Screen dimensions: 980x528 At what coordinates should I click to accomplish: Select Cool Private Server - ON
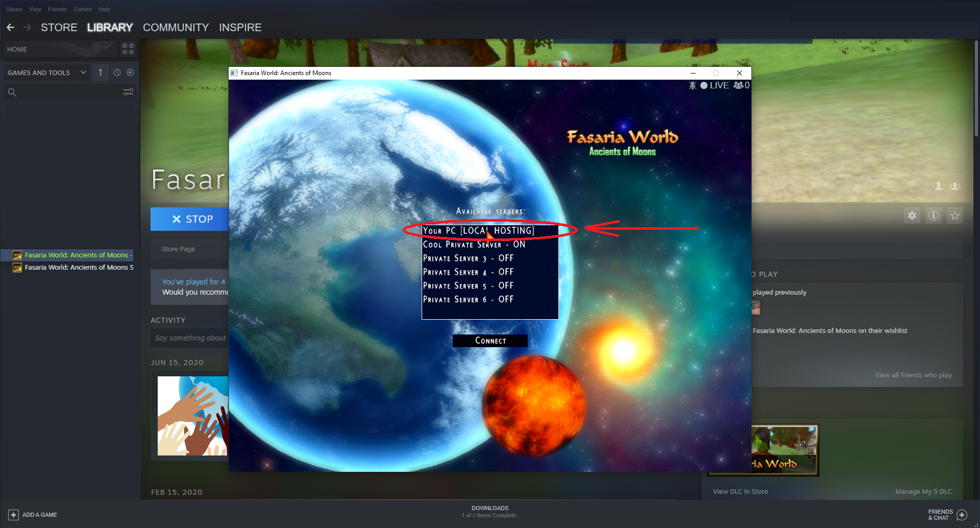pos(489,245)
